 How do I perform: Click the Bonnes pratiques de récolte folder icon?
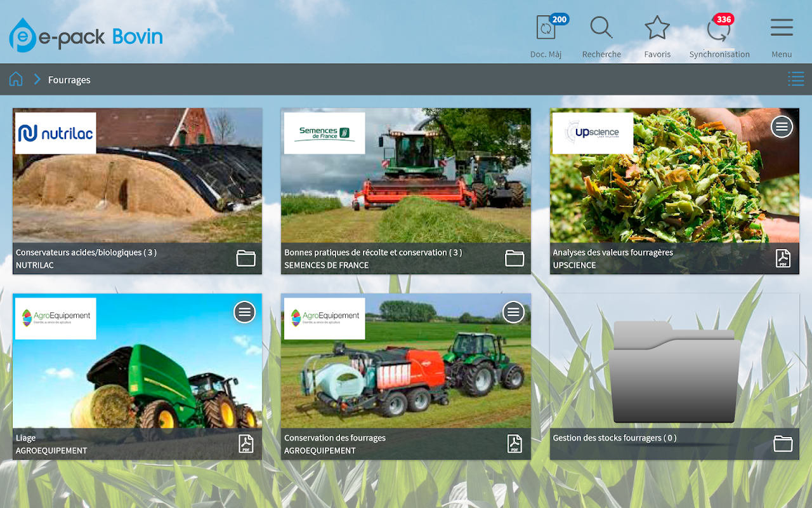click(x=514, y=258)
